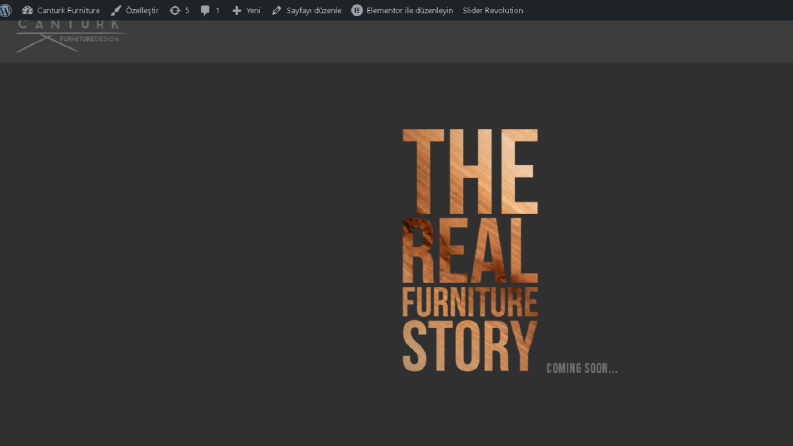This screenshot has width=793, height=446.
Task: Open Sayfayı düzenle page editor
Action: pos(314,10)
